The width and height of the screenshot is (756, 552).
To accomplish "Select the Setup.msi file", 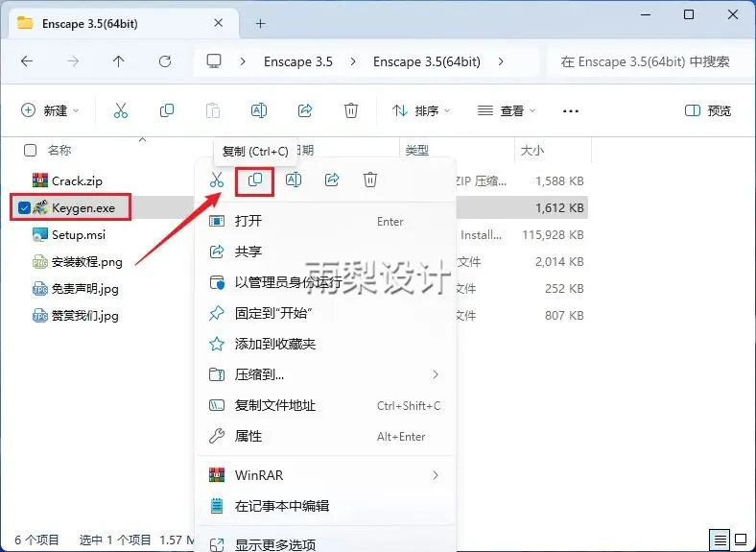I will (x=79, y=235).
